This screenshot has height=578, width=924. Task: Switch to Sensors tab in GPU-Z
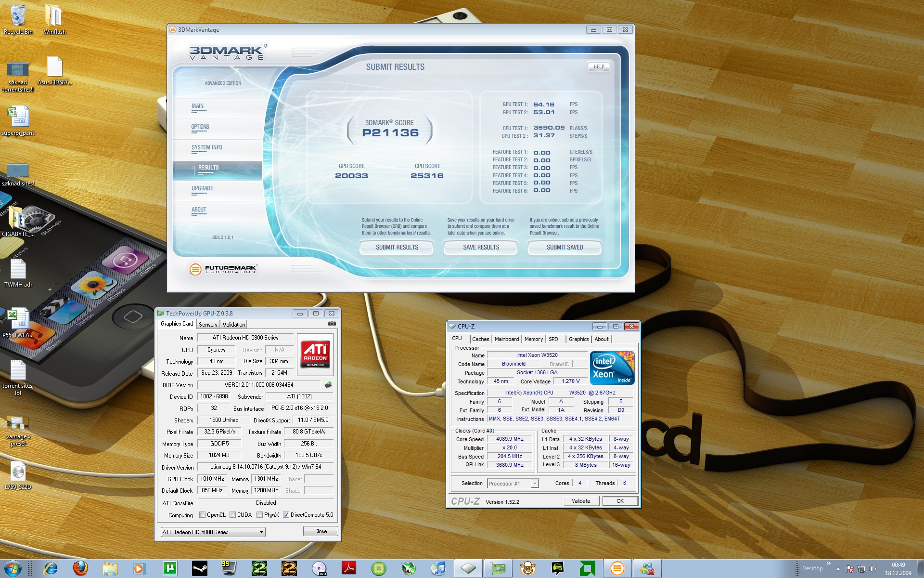[208, 325]
